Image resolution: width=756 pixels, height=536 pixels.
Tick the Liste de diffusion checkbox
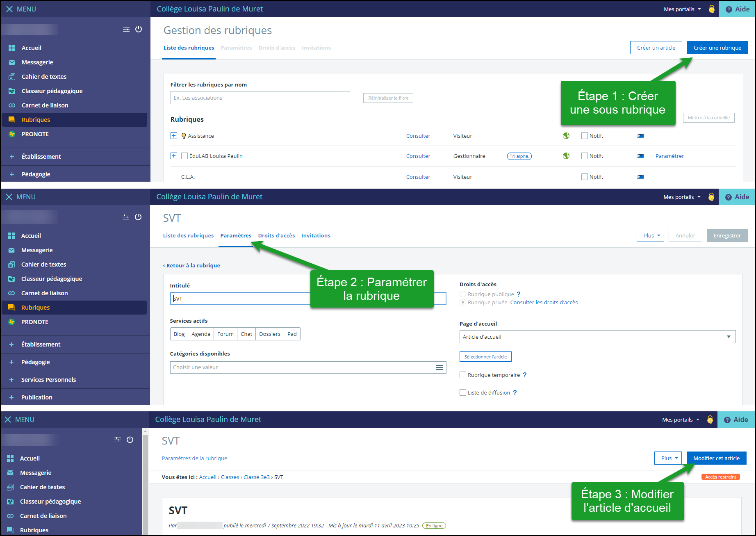[x=463, y=392]
